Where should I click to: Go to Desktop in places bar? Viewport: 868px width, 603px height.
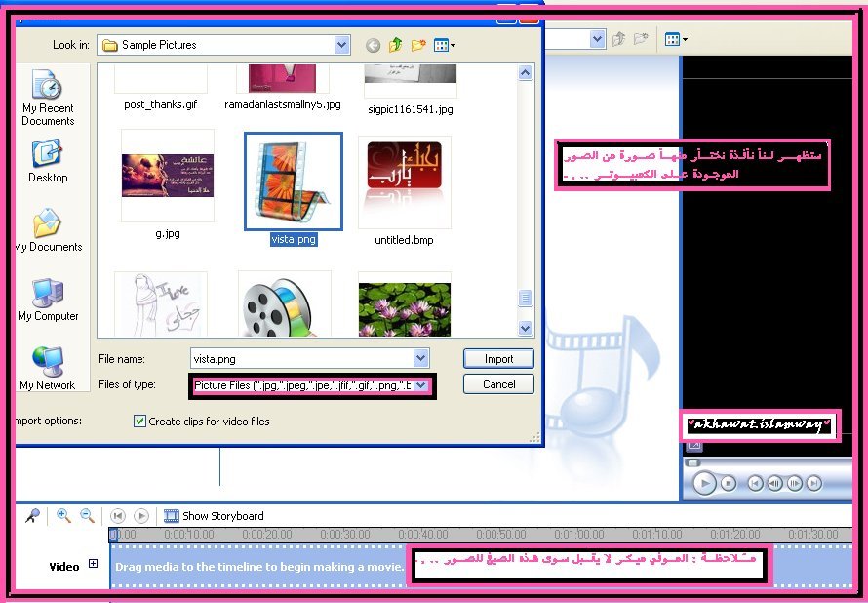point(48,161)
